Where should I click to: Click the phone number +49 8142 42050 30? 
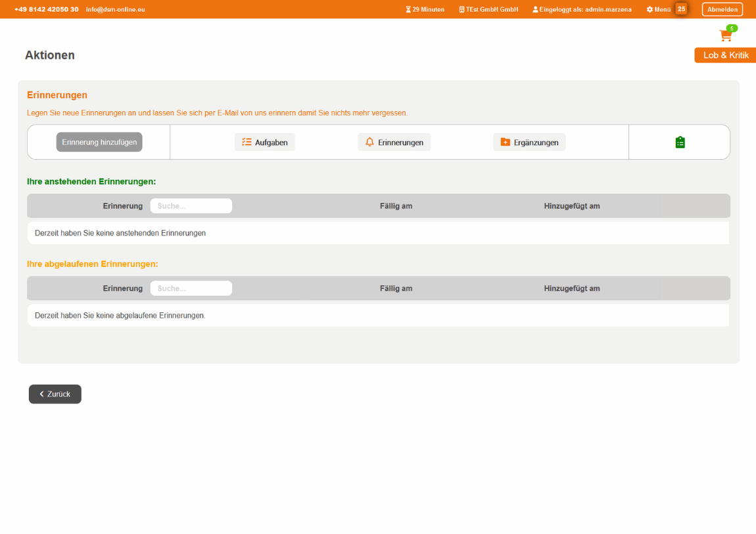click(46, 10)
